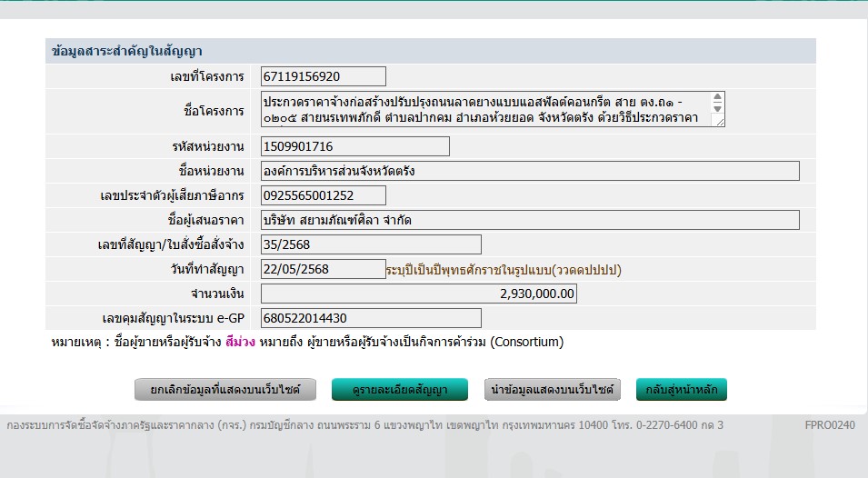Select the project number field 67119156920

pos(324,76)
